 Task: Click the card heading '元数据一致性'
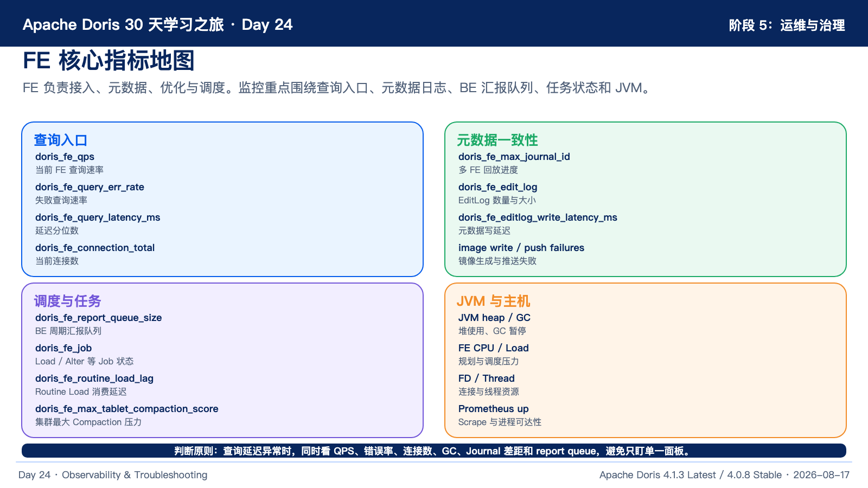(x=497, y=140)
